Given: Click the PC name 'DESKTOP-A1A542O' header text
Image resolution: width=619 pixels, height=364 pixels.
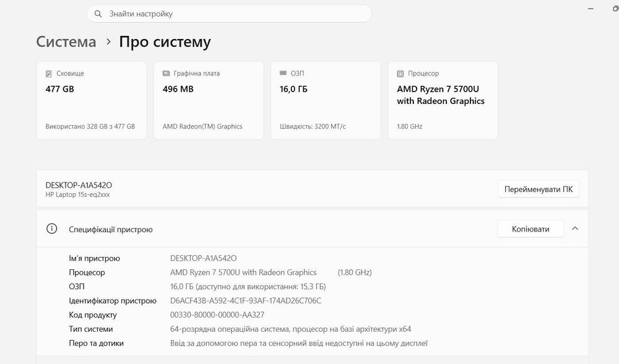Looking at the screenshot, I should 79,185.
